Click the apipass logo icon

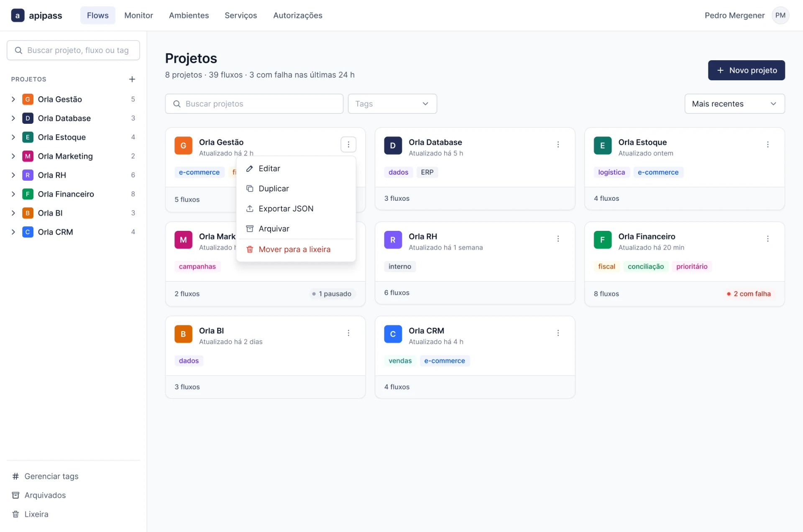[x=18, y=15]
